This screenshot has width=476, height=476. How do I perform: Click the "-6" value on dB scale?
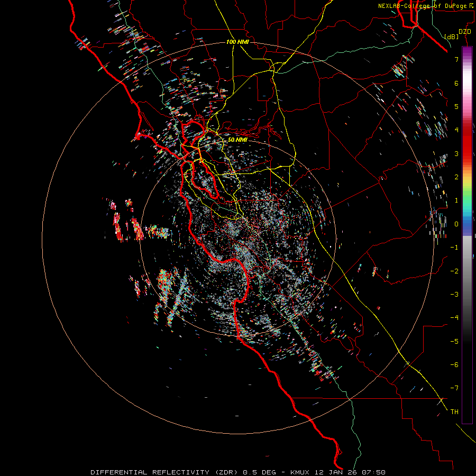click(454, 365)
